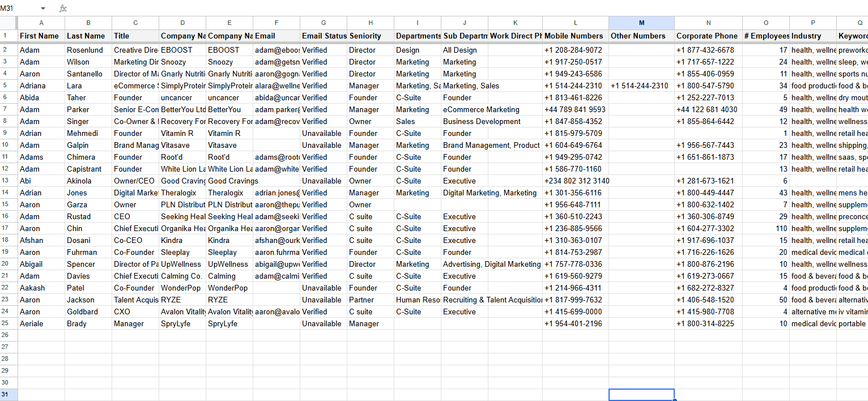Image resolution: width=868 pixels, height=401 pixels.
Task: Click the First Name header cell
Action: [x=41, y=36]
